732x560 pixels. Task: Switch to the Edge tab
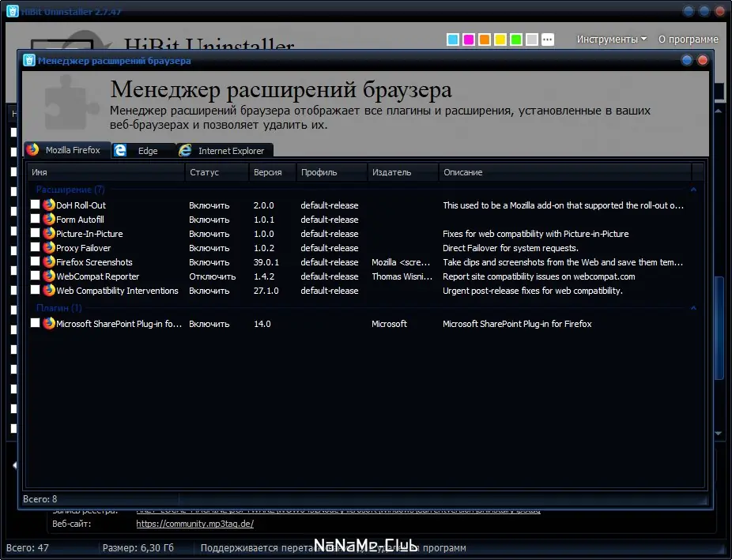click(x=144, y=151)
